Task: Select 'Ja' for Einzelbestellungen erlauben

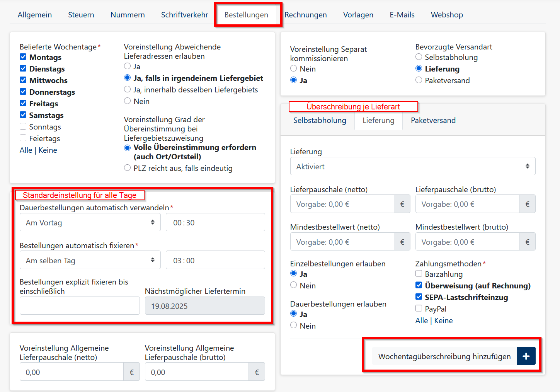Action: pos(293,274)
